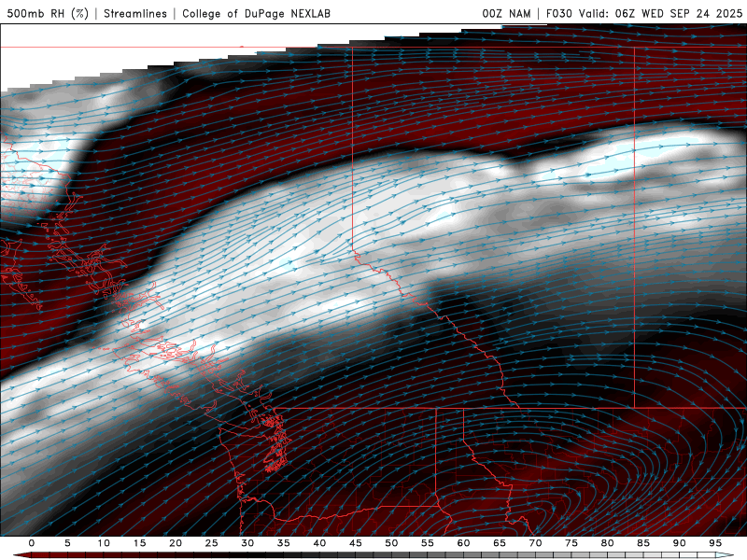
Task: Click the colorbar label "25"
Action: pyautogui.click(x=212, y=543)
